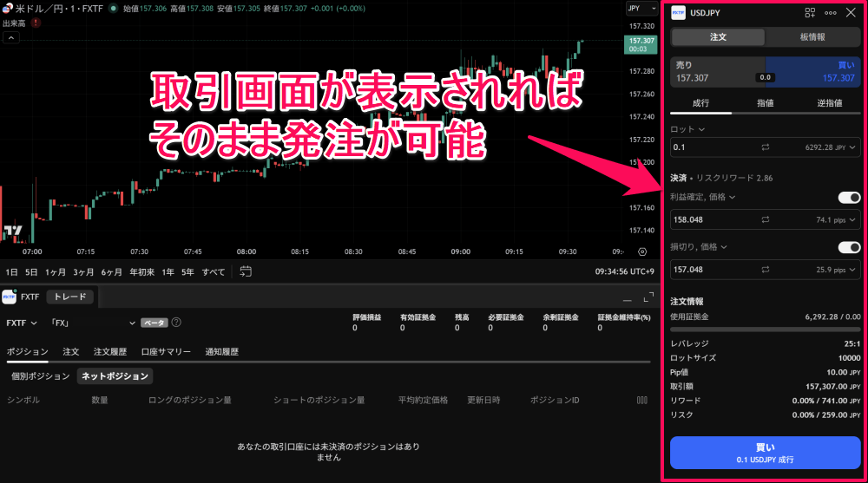This screenshot has width=868, height=483.
Task: Expand the 損切り, 価格 dropdown
Action: pyautogui.click(x=699, y=247)
